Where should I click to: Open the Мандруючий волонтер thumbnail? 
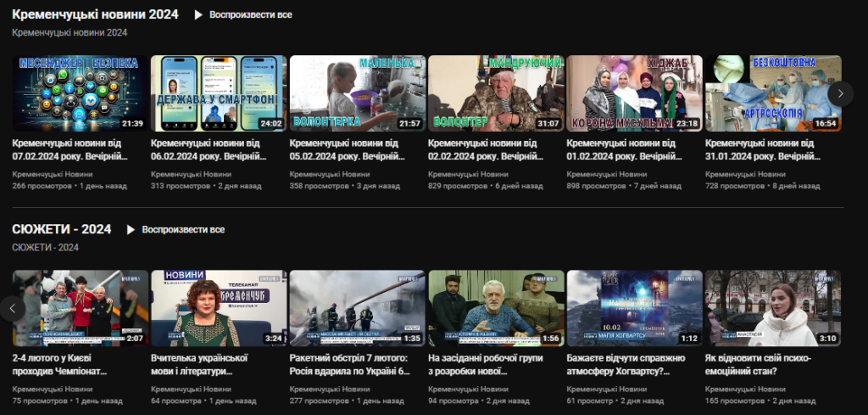[495, 93]
